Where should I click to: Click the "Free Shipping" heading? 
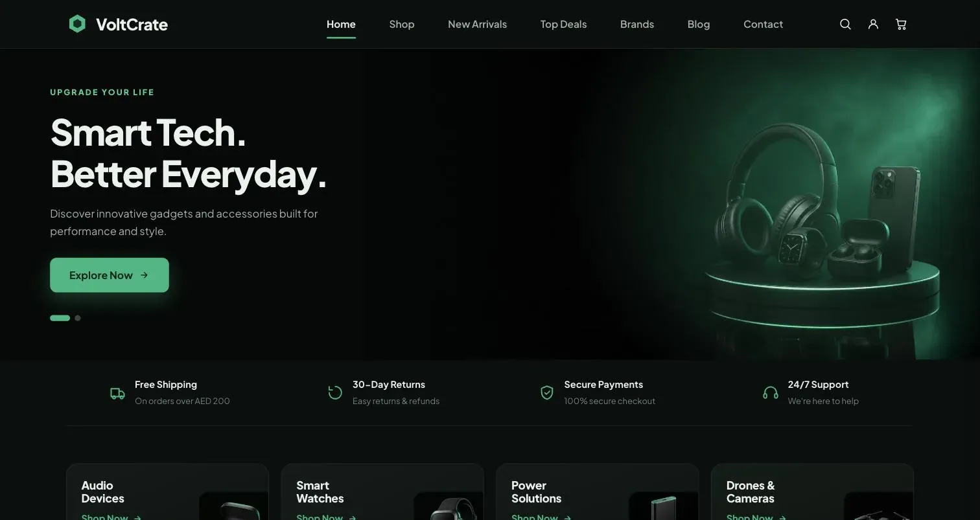pos(166,385)
